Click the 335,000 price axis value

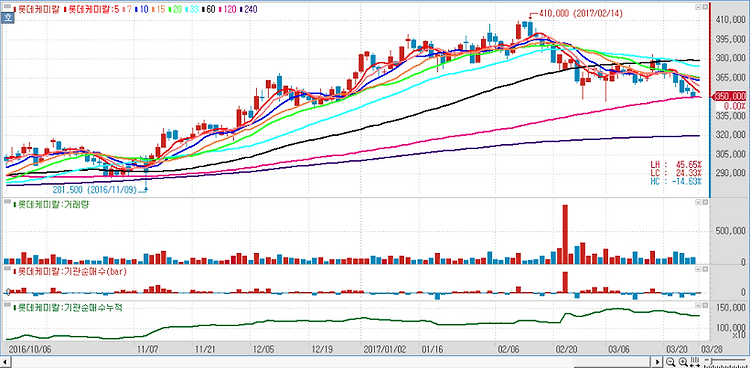[x=730, y=116]
